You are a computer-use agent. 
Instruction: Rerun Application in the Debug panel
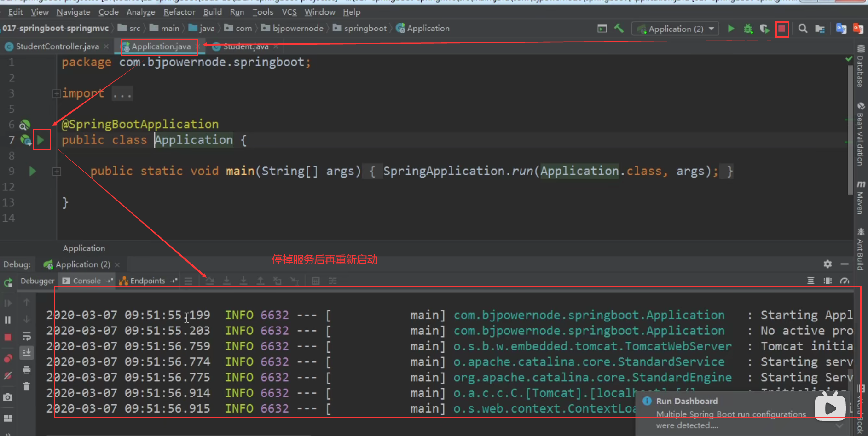click(8, 282)
